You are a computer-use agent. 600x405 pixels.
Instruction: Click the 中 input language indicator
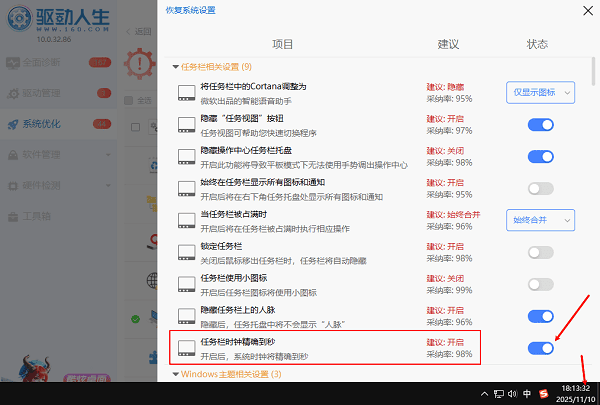click(527, 394)
